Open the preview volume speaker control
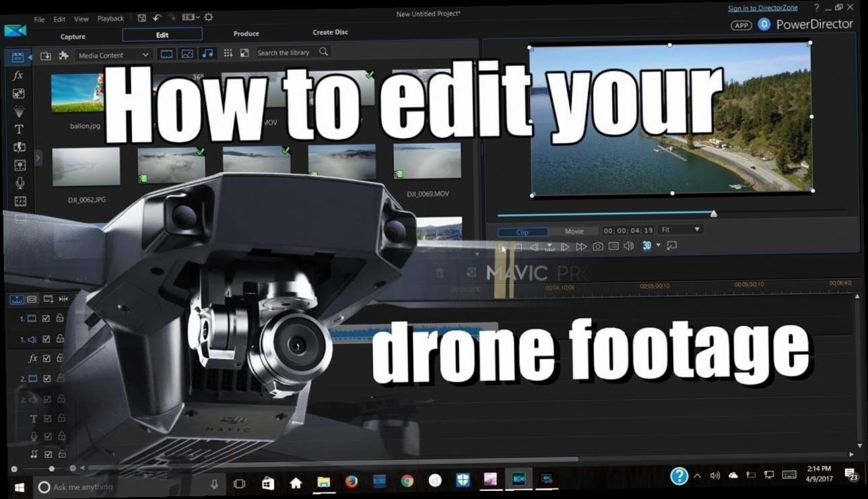Viewport: 868px width, 499px height. [x=629, y=246]
